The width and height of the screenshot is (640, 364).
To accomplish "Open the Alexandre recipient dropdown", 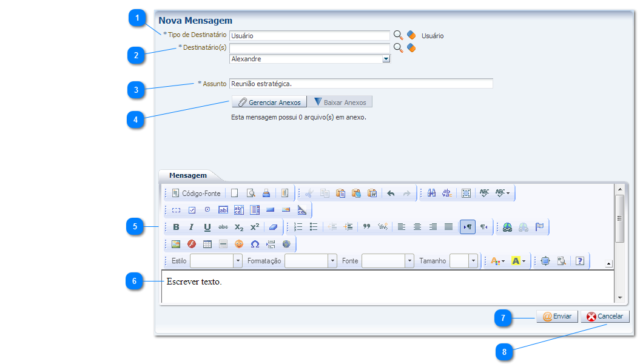I will [x=386, y=59].
